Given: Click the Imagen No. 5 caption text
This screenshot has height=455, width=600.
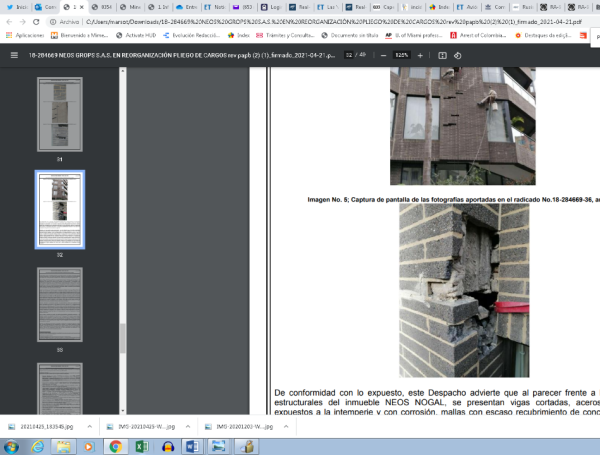Looking at the screenshot, I should [453, 199].
